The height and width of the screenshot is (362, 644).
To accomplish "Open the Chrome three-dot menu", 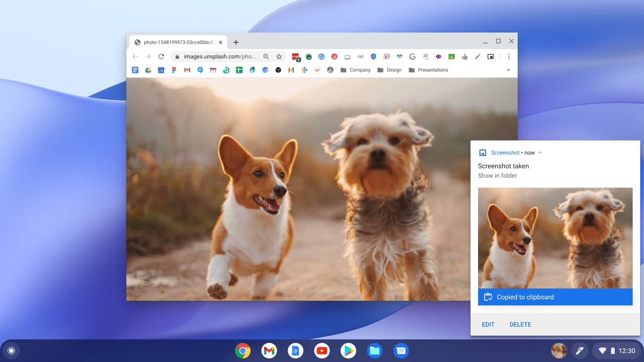I will click(x=509, y=57).
